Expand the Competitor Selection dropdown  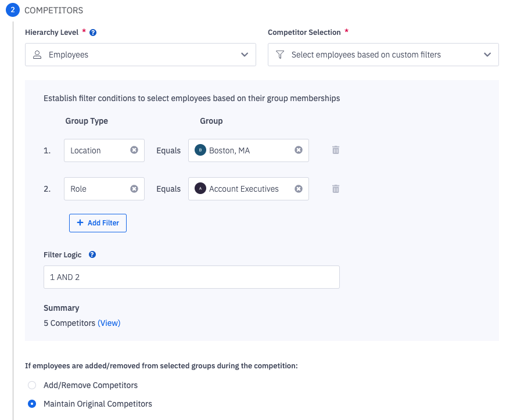[383, 55]
